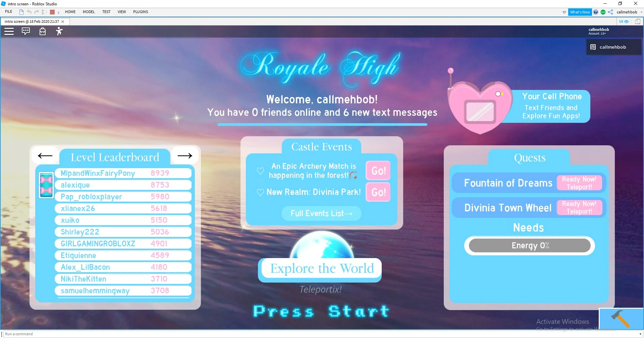This screenshot has height=349, width=644.
Task: Click the red color swatch in the toolbar
Action: 52,12
